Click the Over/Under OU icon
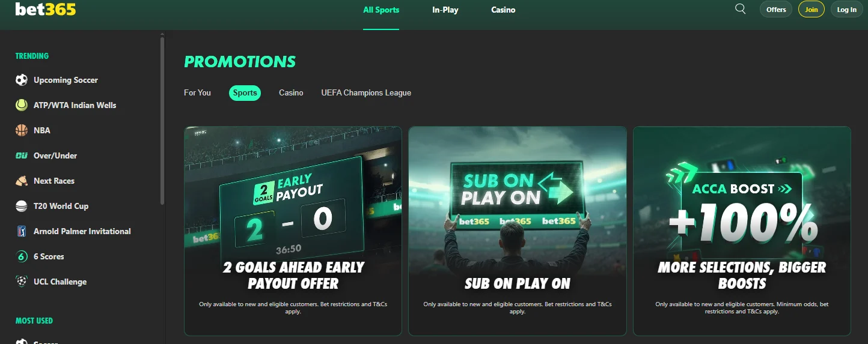The height and width of the screenshot is (344, 868). (x=22, y=155)
